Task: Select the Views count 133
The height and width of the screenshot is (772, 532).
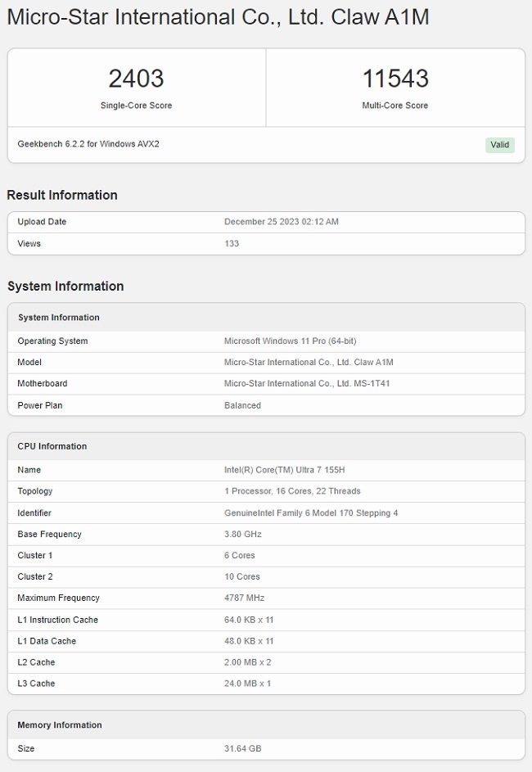Action: tap(232, 244)
